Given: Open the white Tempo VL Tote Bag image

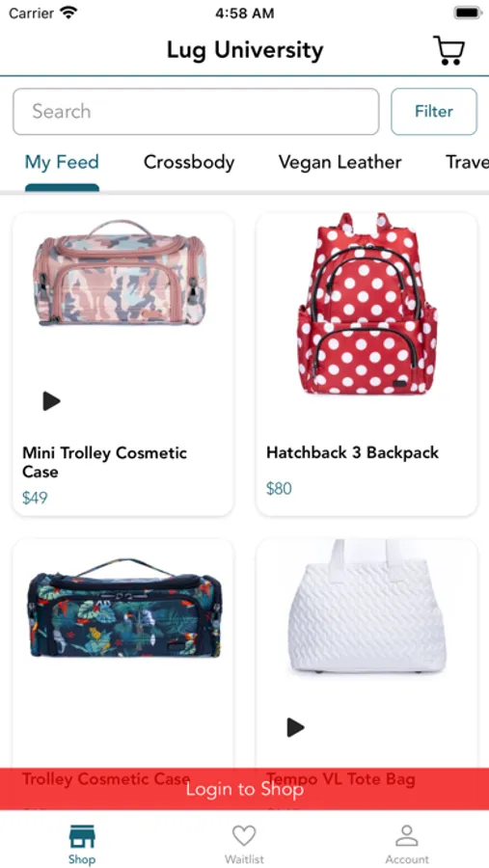Looking at the screenshot, I should 367,607.
